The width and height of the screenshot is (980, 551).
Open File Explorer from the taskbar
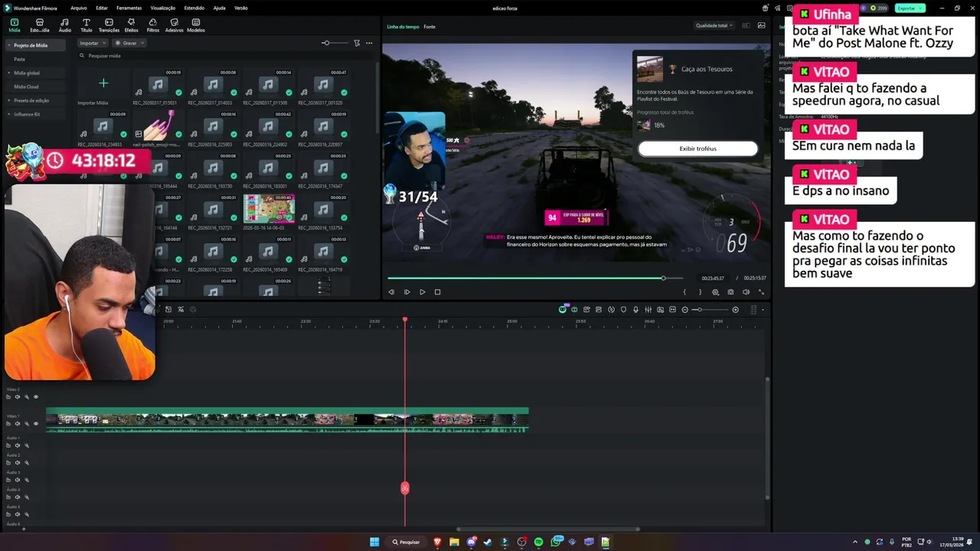click(454, 542)
